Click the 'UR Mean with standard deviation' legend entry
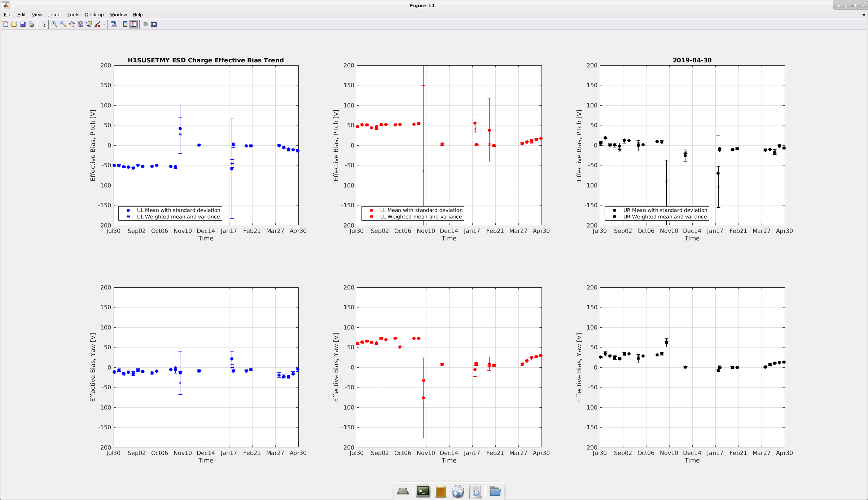Viewport: 868px width, 500px height. click(665, 210)
